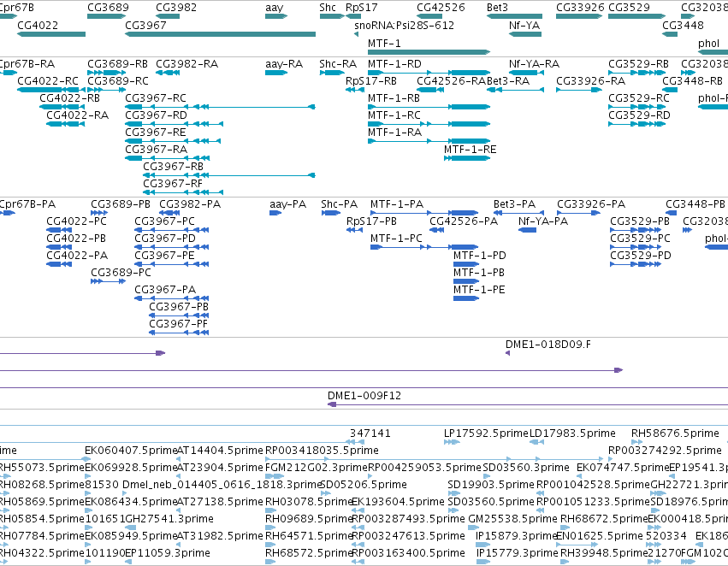Click the CG33926 gene label

(x=580, y=8)
